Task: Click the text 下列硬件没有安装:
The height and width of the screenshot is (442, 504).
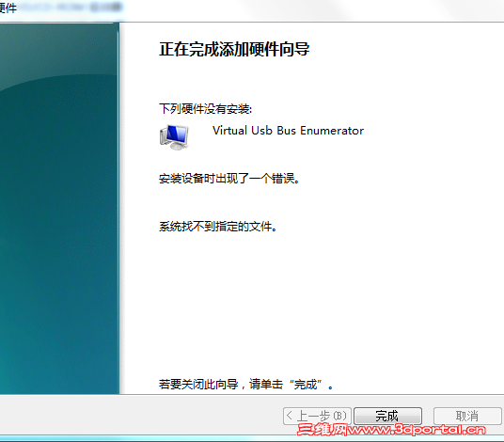Action: click(205, 109)
